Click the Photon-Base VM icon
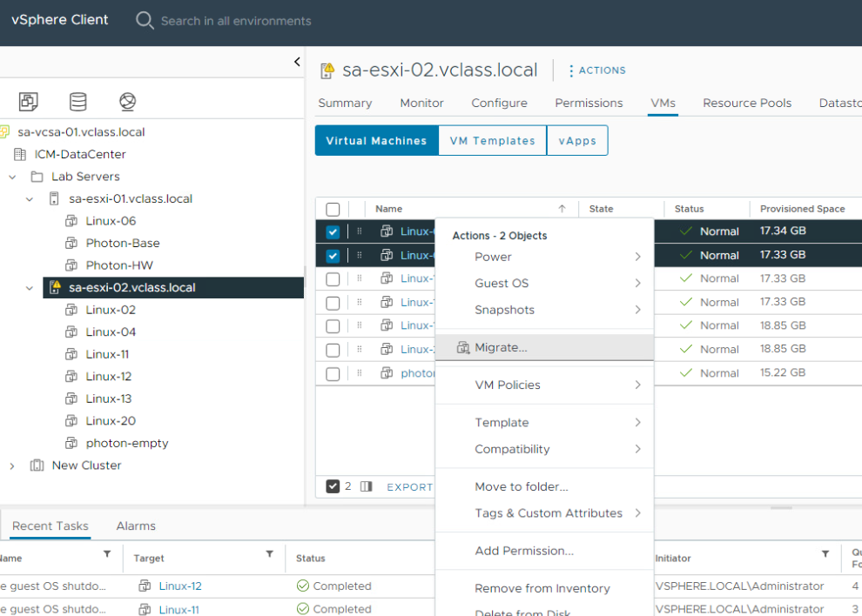The width and height of the screenshot is (862, 616). 71,243
